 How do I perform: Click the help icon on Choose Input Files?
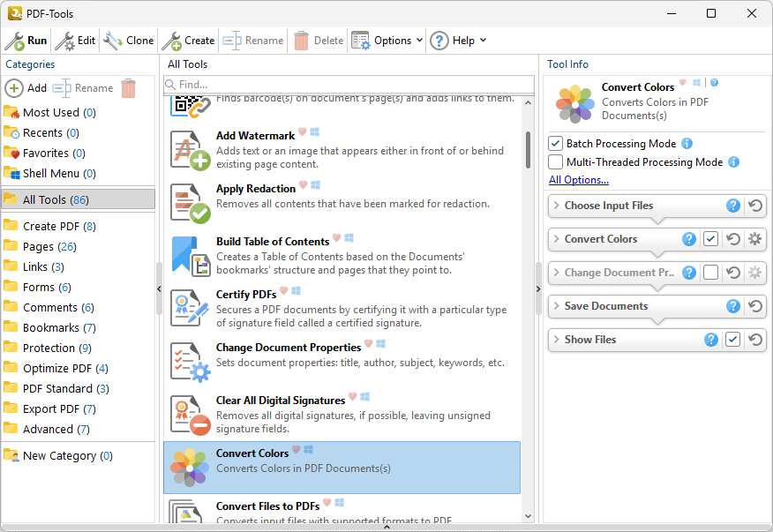(x=732, y=206)
